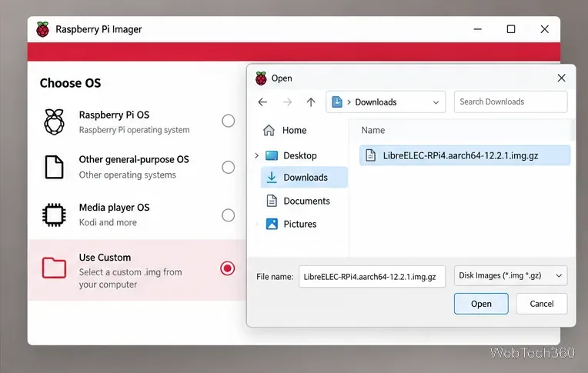Screen dimensions: 588x373
Task: Click the chip icon for Media player OS
Action: pyautogui.click(x=54, y=215)
